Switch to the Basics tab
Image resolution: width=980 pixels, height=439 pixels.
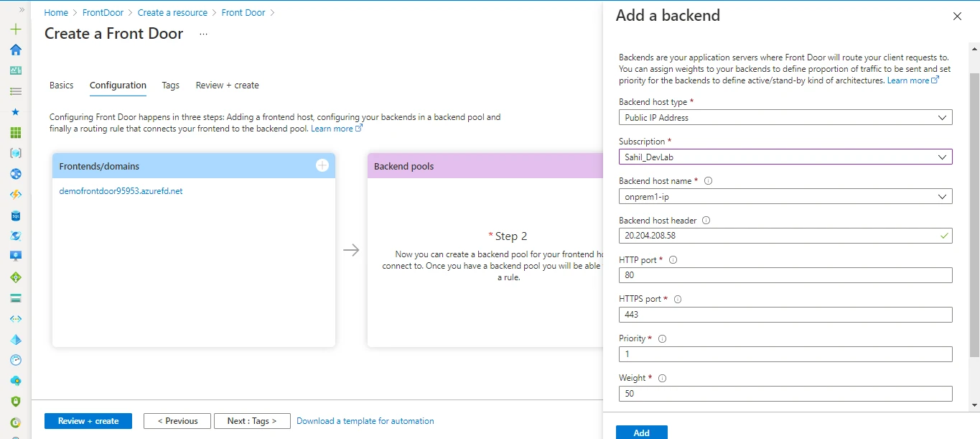tap(61, 85)
